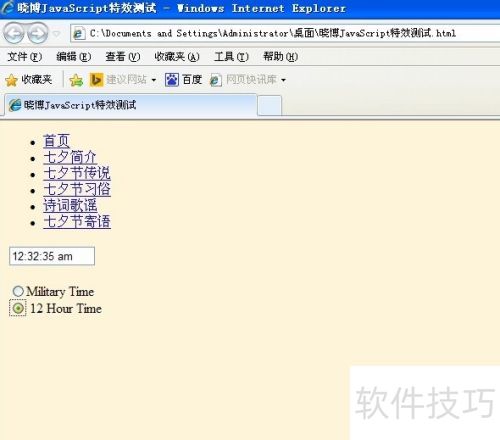Click the Internet Explorer title bar icon
This screenshot has height=440, width=500.
[7, 8]
